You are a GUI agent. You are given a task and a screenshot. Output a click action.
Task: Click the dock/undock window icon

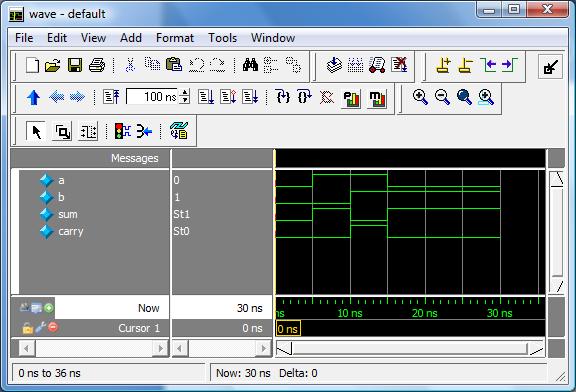point(550,67)
